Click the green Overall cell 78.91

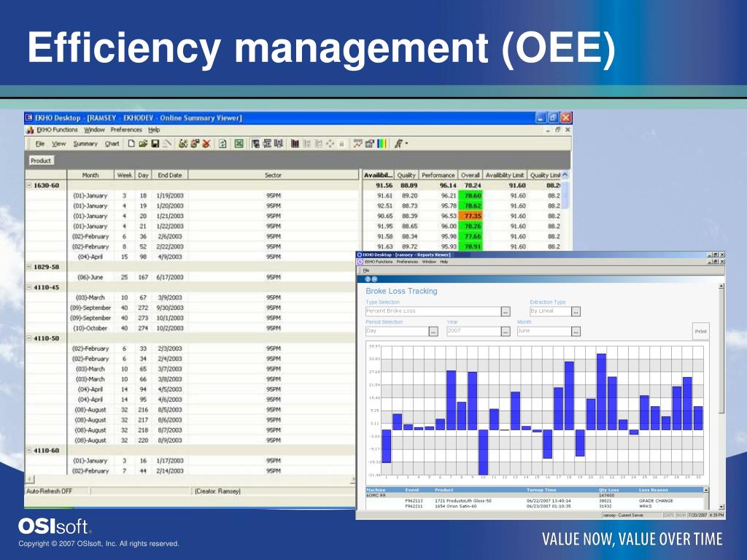[471, 246]
